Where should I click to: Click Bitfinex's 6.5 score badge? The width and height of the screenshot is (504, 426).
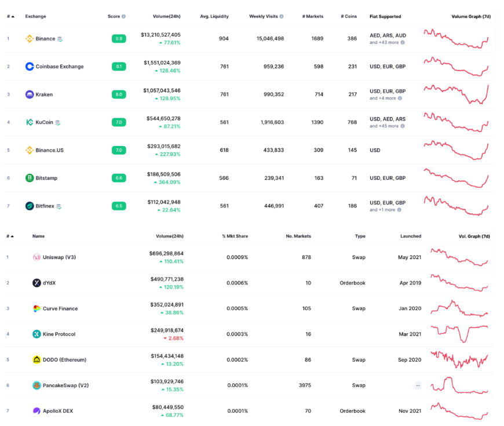pyautogui.click(x=119, y=206)
